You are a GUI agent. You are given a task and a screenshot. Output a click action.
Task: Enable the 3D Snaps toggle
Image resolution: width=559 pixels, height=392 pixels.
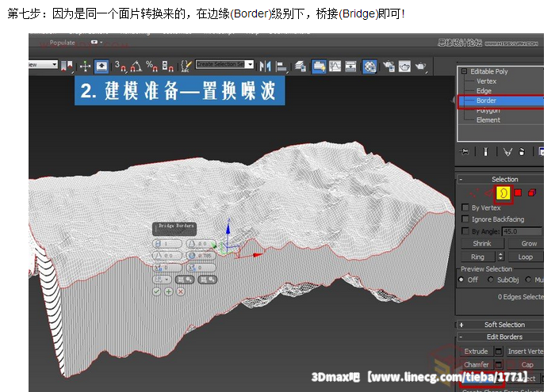(121, 67)
